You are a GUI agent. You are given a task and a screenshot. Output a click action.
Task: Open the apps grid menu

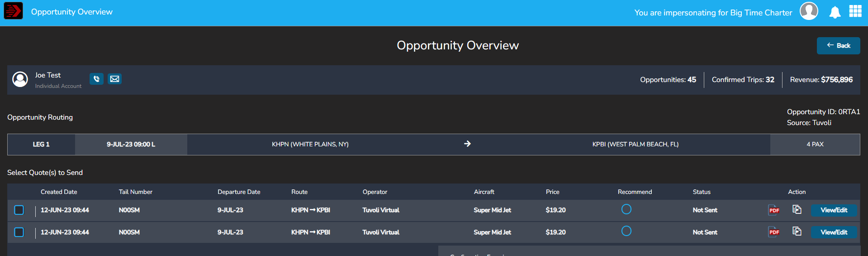tap(855, 11)
